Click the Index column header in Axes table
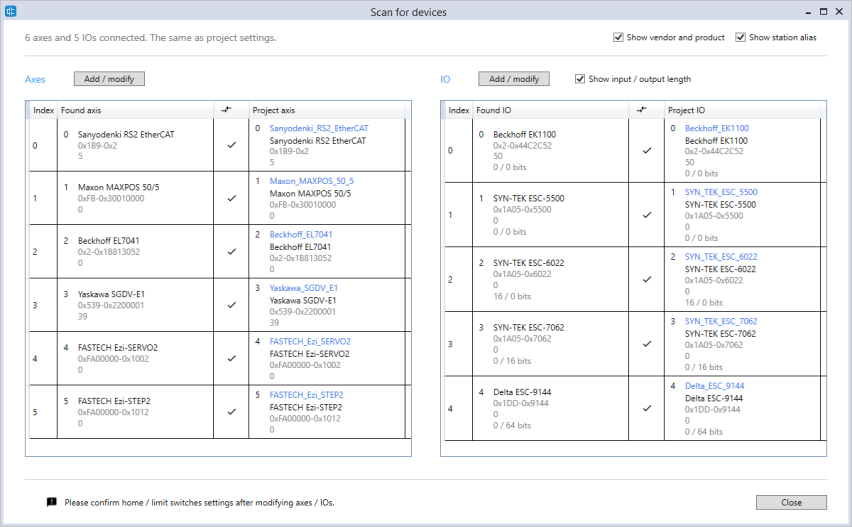 pyautogui.click(x=43, y=110)
